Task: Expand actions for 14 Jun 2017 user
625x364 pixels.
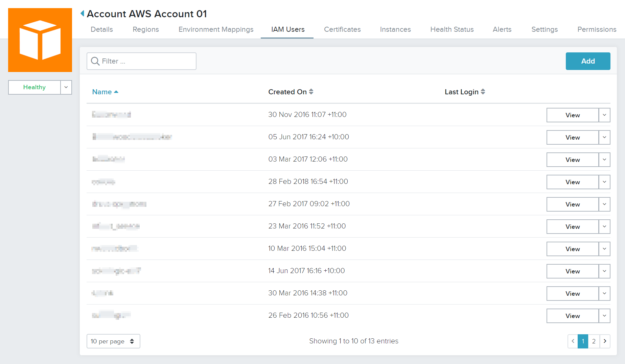Action: coord(604,271)
